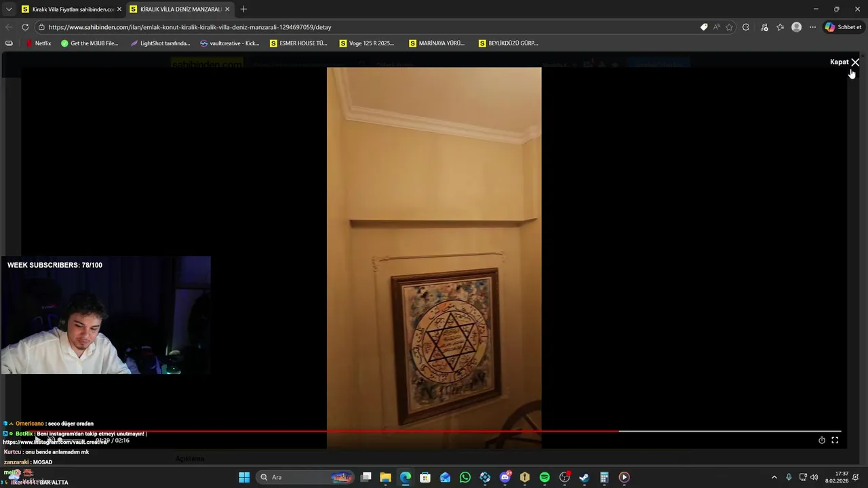868x488 pixels.
Task: Open Microsoft Store from the taskbar
Action: pyautogui.click(x=425, y=477)
